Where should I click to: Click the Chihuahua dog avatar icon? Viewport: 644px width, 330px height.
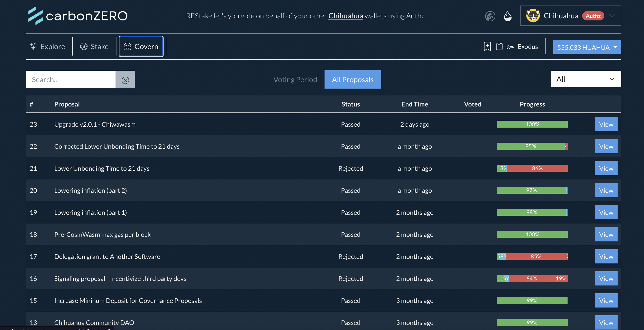point(533,16)
